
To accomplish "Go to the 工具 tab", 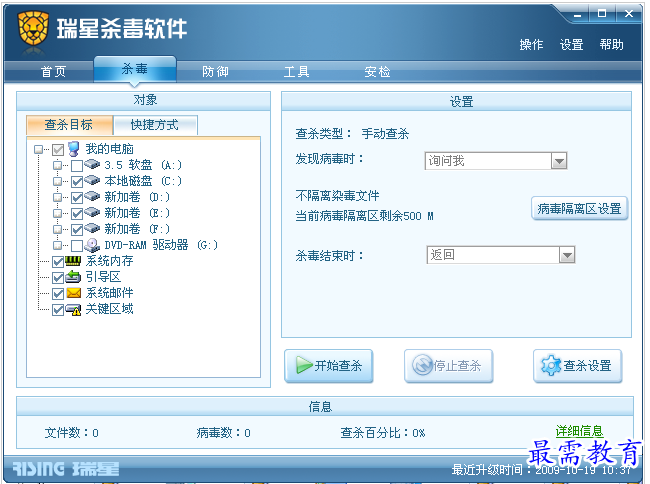I will pyautogui.click(x=296, y=72).
